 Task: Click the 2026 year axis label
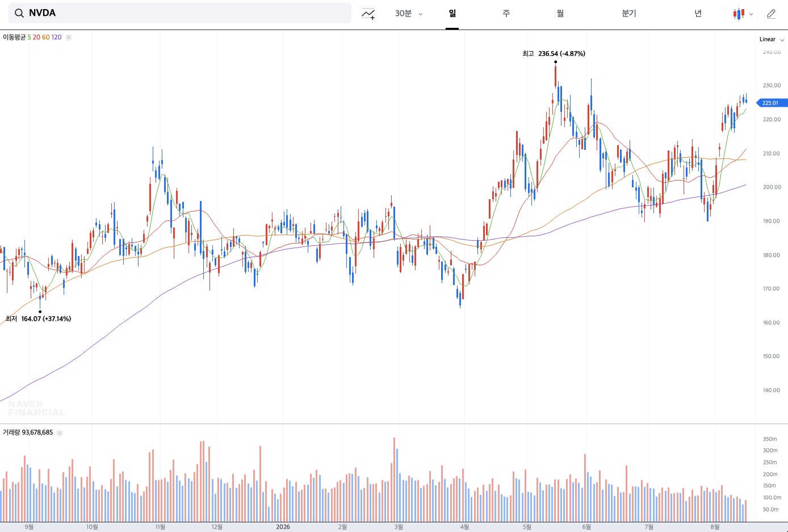(283, 527)
